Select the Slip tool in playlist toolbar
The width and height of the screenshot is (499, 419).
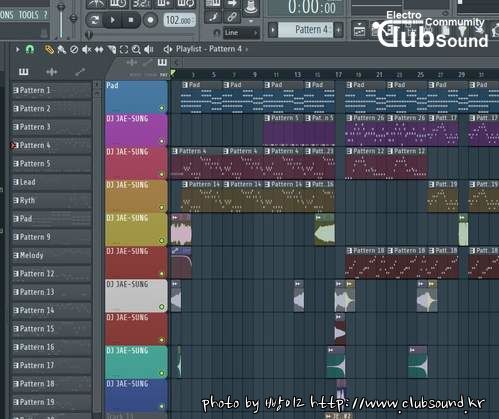(99, 50)
